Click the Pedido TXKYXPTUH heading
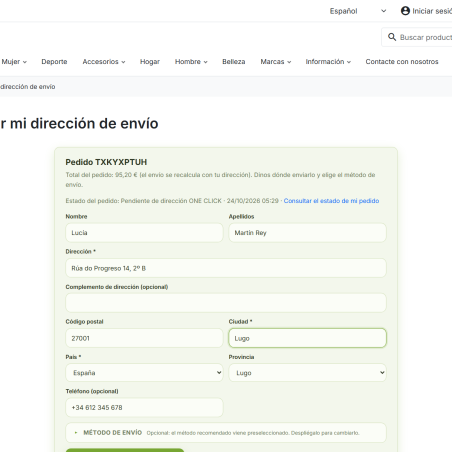The image size is (452, 452). [x=106, y=162]
